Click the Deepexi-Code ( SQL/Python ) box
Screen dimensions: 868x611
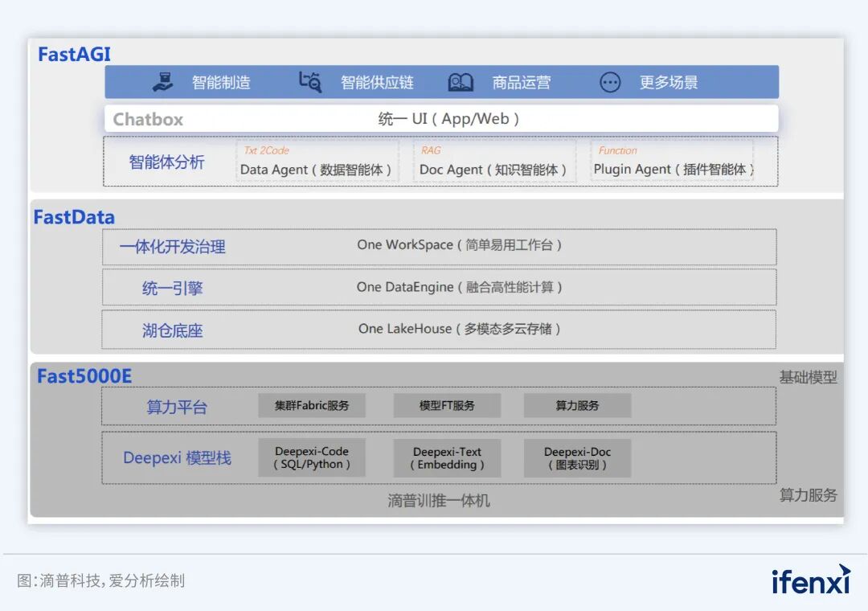tap(312, 458)
